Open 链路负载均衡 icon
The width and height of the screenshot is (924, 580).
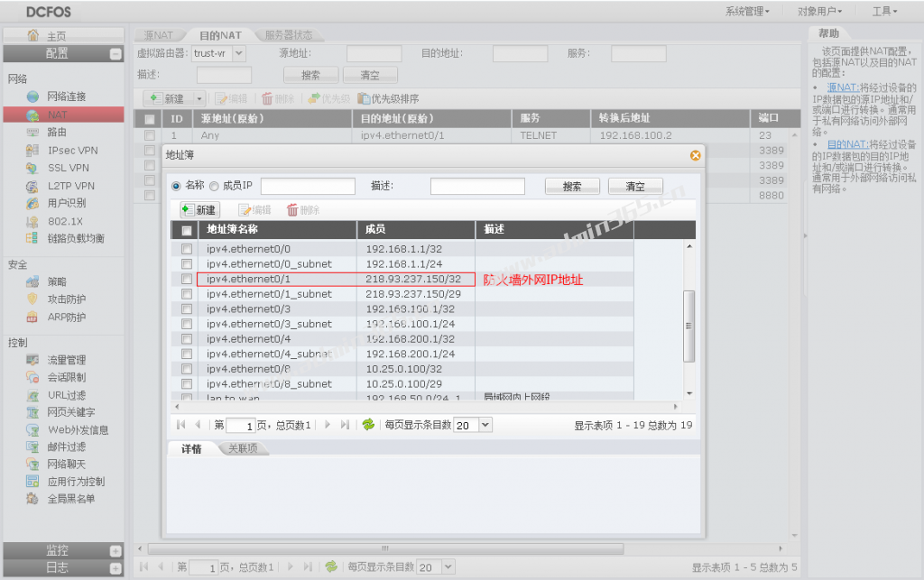[x=32, y=238]
